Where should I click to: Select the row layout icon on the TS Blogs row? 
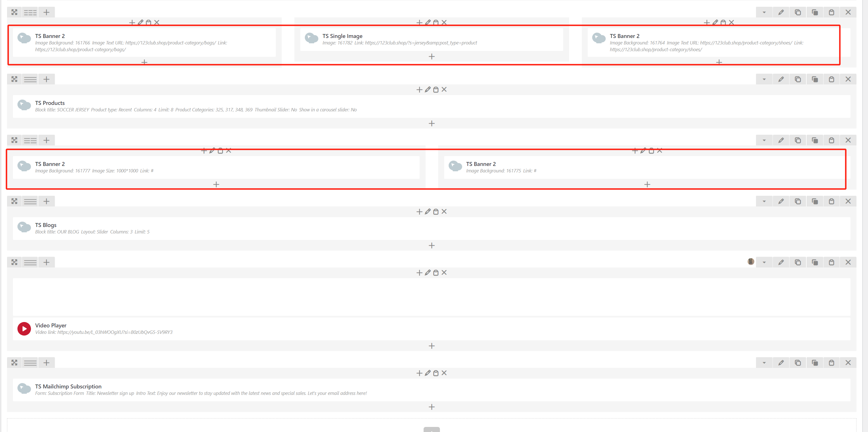tap(30, 201)
